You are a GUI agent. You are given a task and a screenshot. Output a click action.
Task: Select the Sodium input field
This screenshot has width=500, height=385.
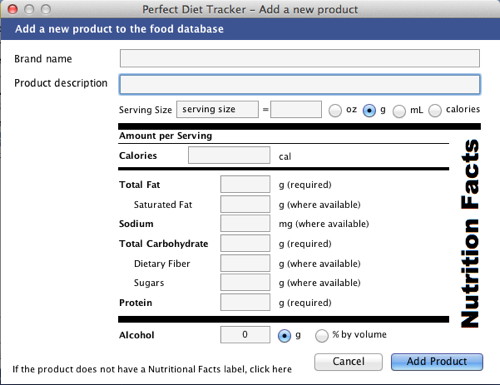click(245, 223)
